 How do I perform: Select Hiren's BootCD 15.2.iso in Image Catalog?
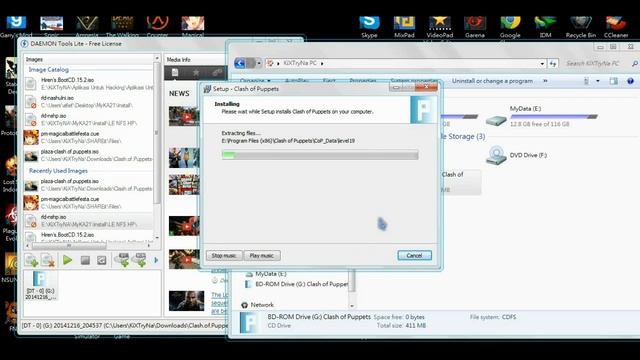pyautogui.click(x=89, y=84)
